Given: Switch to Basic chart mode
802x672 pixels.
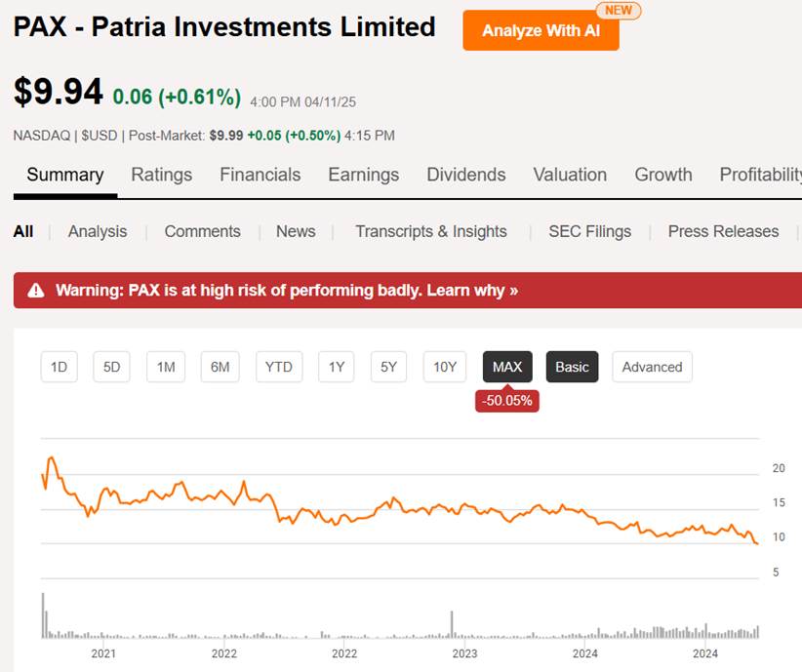Looking at the screenshot, I should (572, 367).
